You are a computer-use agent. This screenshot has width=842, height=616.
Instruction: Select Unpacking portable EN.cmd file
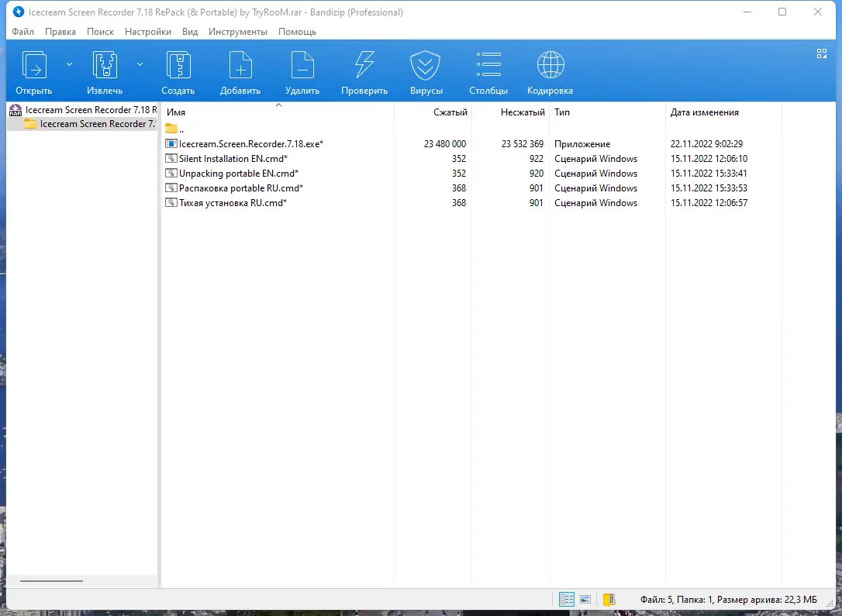pyautogui.click(x=239, y=174)
